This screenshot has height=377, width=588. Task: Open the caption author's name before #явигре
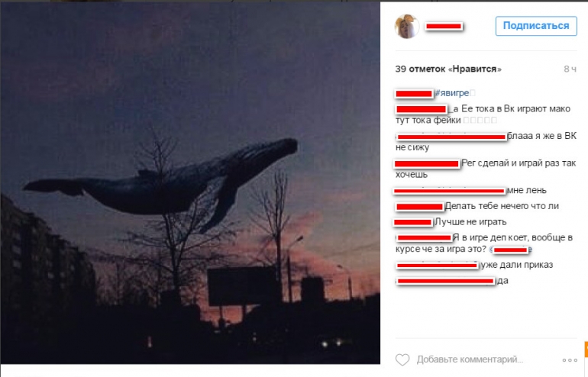(414, 93)
